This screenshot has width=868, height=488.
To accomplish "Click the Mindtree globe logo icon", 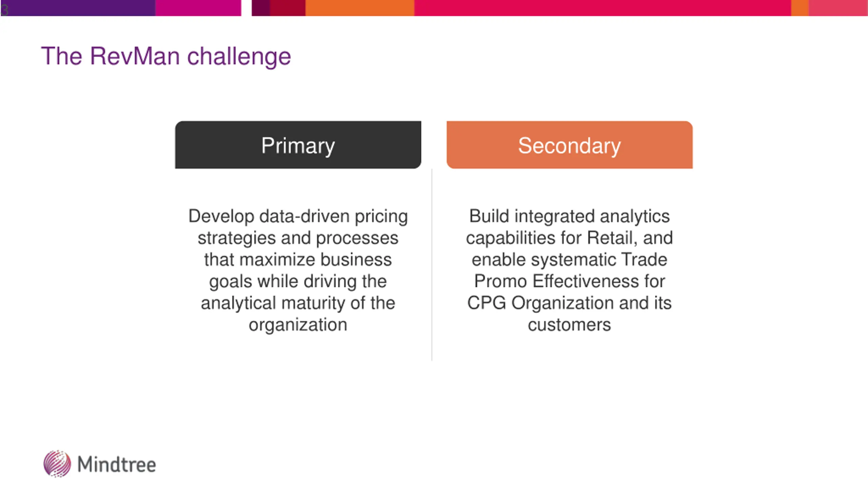I will tap(57, 464).
